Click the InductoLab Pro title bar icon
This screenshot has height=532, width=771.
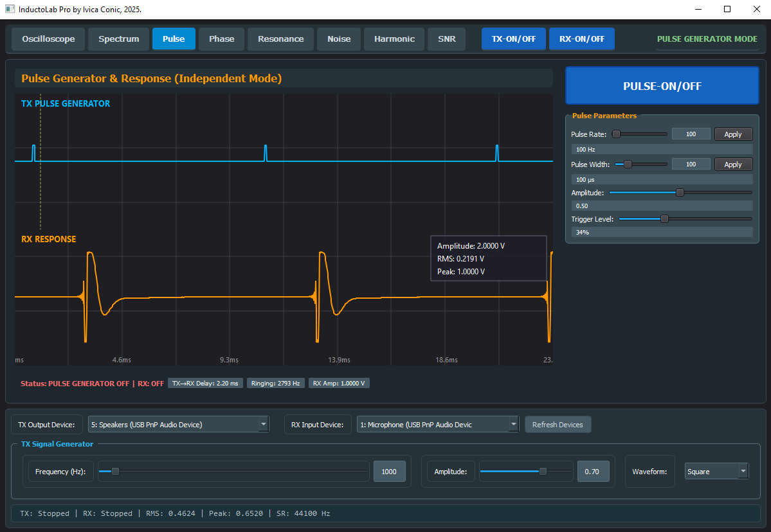click(10, 10)
